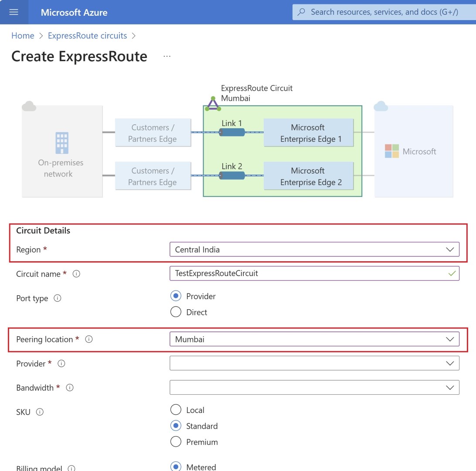Screen dimensions: 476x471
Task: Select Direct port type
Action: click(176, 312)
